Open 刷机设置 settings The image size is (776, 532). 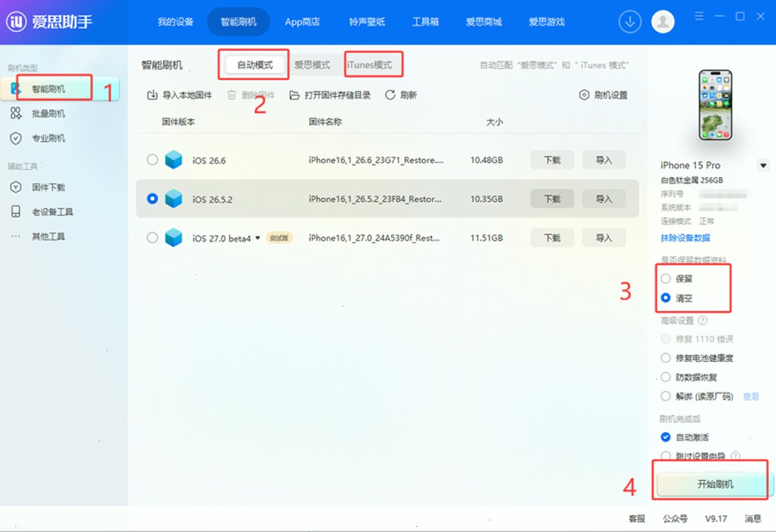pos(603,95)
